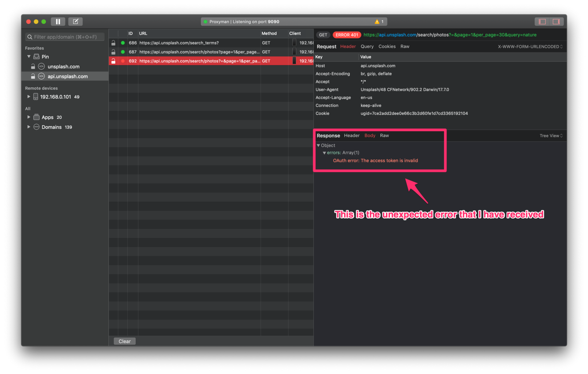Click the Proxyman listening status bar
Image resolution: width=588 pixels, height=374 pixels.
click(x=294, y=22)
